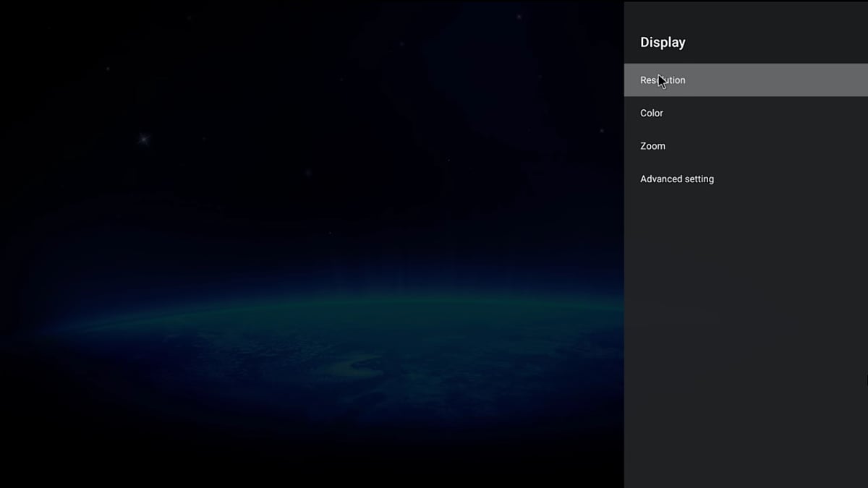The image size is (868, 488).
Task: Open the Color setting
Action: tap(745, 113)
